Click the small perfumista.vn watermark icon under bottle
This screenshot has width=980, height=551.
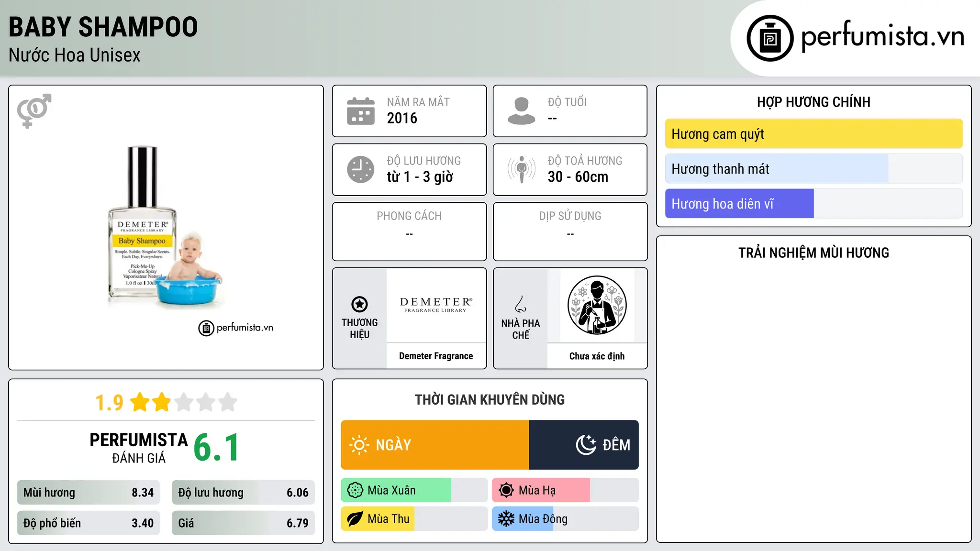click(206, 328)
